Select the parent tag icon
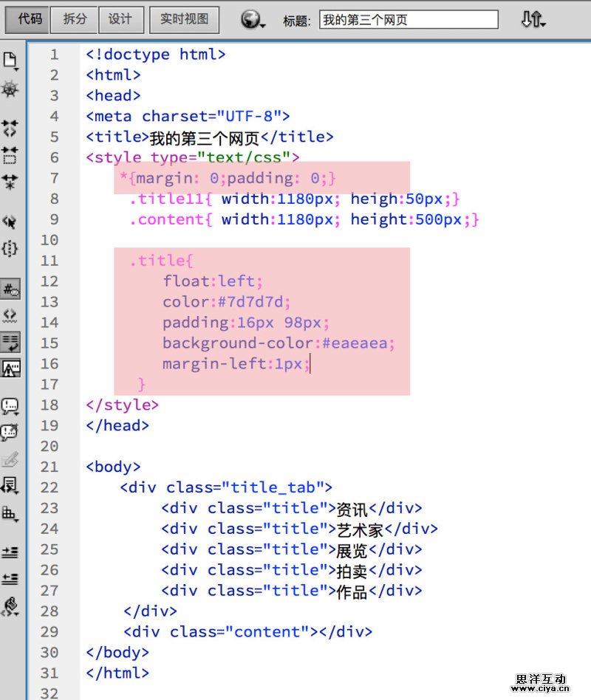 (10, 221)
